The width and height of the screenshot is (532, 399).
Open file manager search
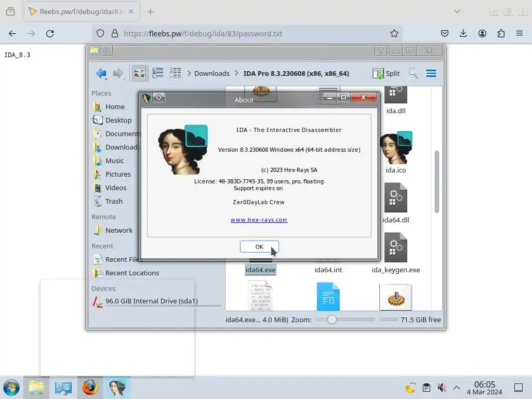click(x=413, y=73)
